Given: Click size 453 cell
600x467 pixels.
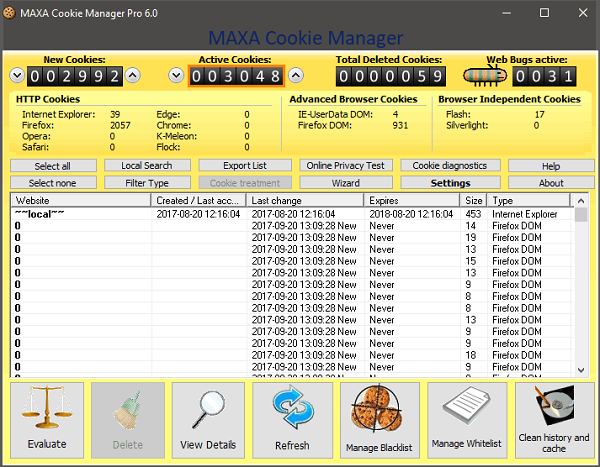Looking at the screenshot, I should (473, 214).
